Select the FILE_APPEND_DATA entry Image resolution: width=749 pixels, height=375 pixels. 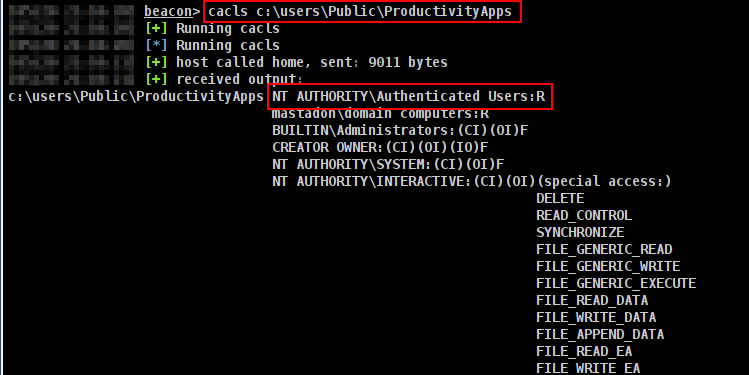600,334
